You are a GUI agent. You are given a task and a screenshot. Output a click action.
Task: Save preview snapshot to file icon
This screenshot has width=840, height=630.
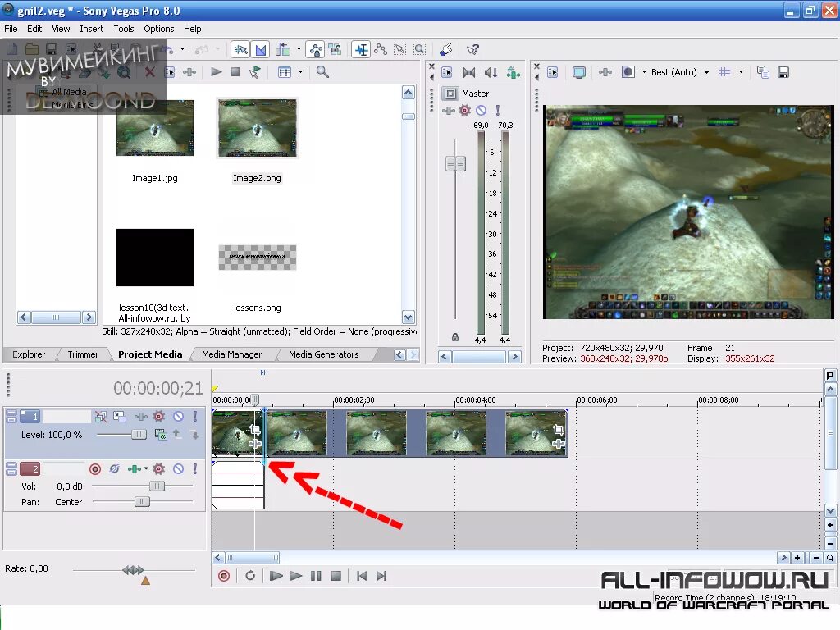[x=783, y=72]
